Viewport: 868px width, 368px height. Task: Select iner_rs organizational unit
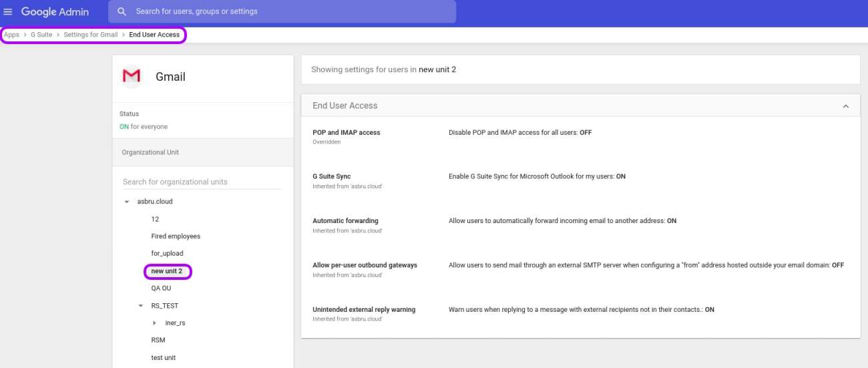[x=175, y=323]
